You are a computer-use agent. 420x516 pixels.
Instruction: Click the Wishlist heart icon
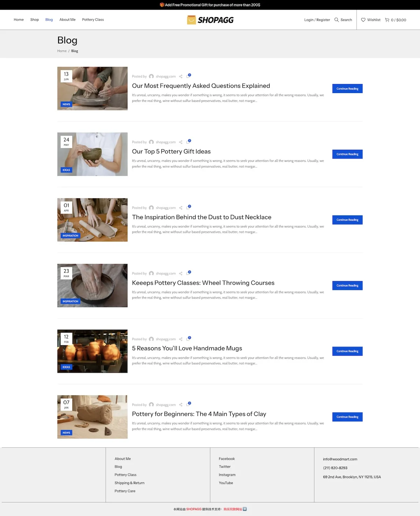[x=363, y=20]
